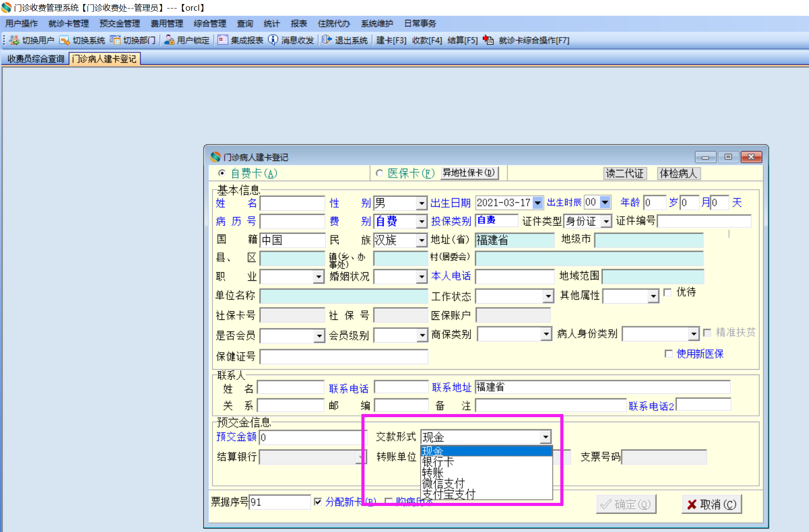Open the 就诊卡管理 menu
Viewport: 809px width, 532px height.
[x=69, y=24]
